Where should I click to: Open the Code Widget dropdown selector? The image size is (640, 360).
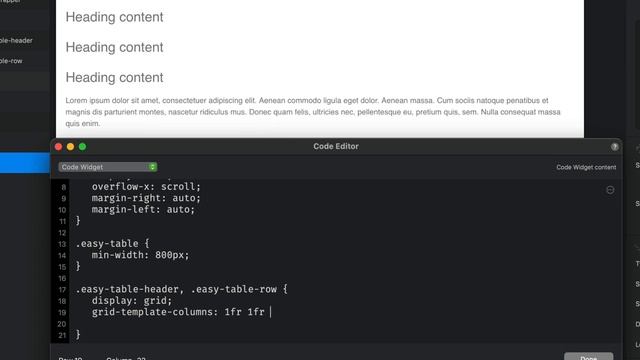[108, 167]
